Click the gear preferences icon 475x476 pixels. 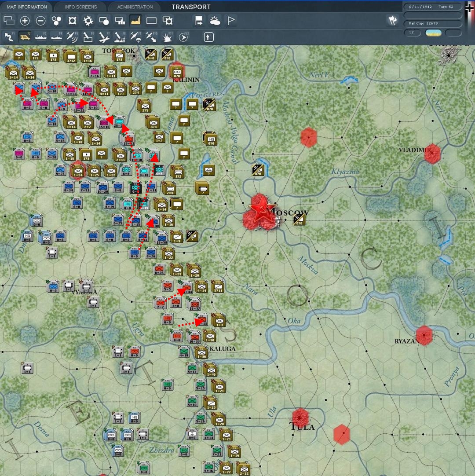[88, 21]
